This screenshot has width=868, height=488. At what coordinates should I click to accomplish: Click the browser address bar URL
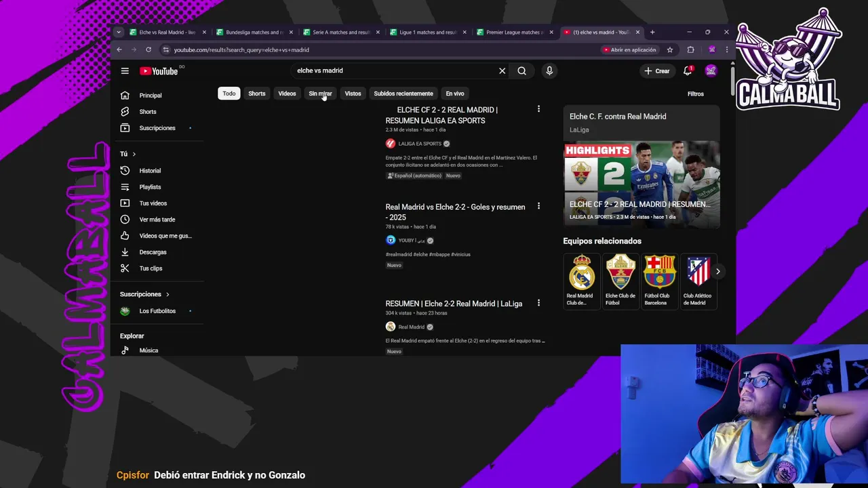(x=241, y=49)
